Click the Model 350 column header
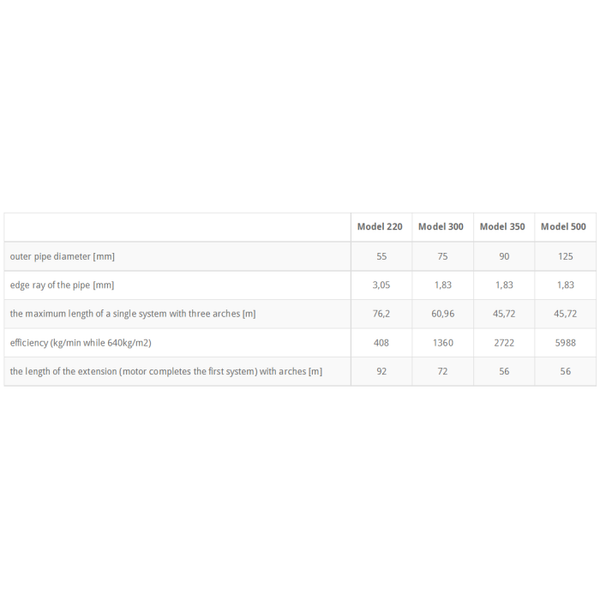 [502, 227]
